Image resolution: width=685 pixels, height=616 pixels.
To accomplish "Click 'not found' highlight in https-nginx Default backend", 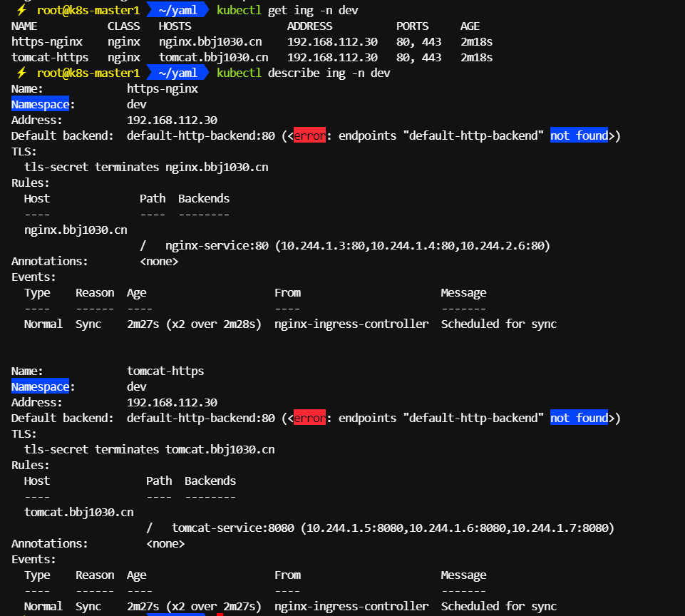I will tap(579, 136).
